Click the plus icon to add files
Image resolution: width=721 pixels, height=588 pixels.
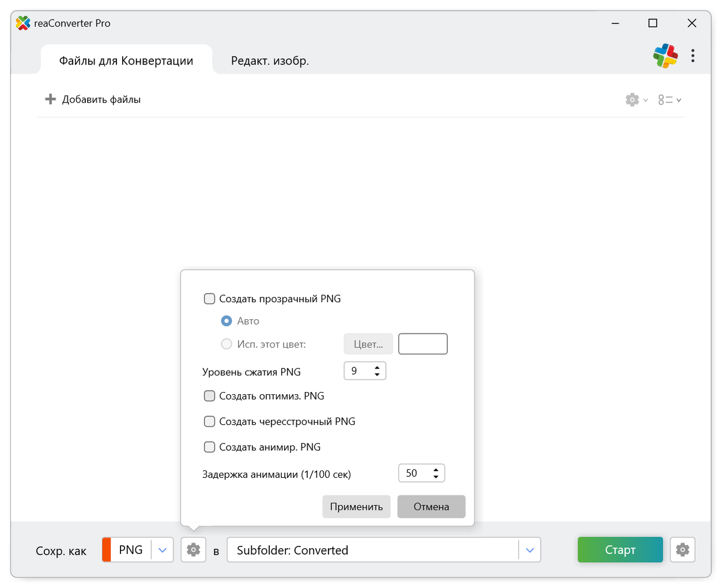[51, 99]
